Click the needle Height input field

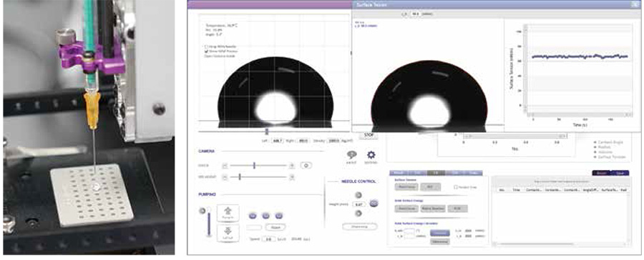358,204
